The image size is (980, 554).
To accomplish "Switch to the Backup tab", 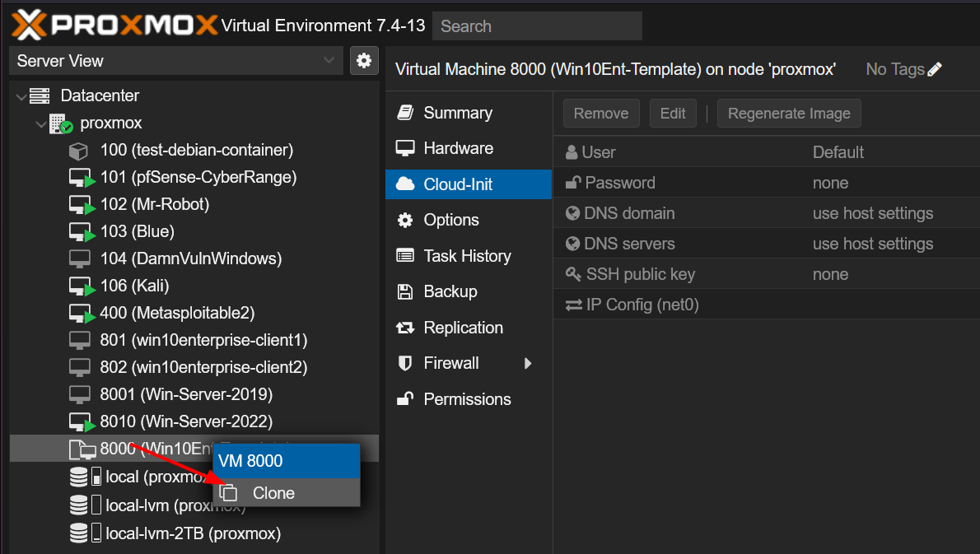I will pos(450,292).
